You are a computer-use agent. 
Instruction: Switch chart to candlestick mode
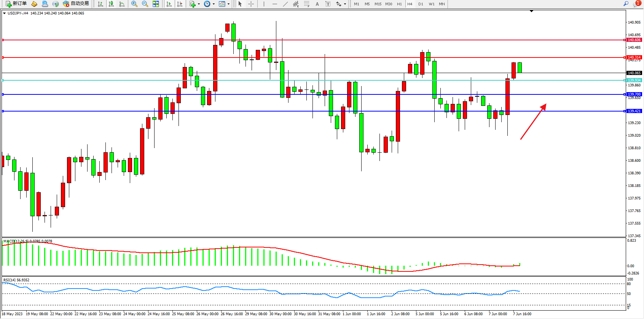click(111, 4)
